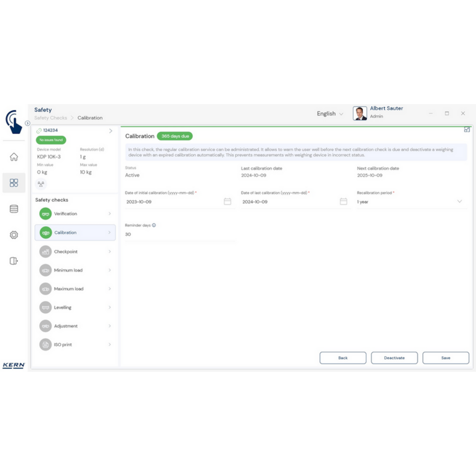This screenshot has width=476, height=476.
Task: Select the apps grid icon in the sidebar
Action: [x=14, y=183]
